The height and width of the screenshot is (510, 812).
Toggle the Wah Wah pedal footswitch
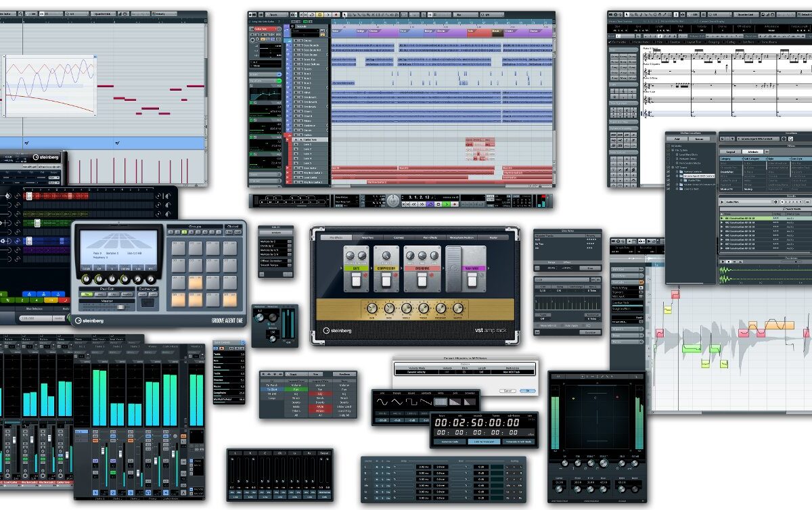[472, 279]
